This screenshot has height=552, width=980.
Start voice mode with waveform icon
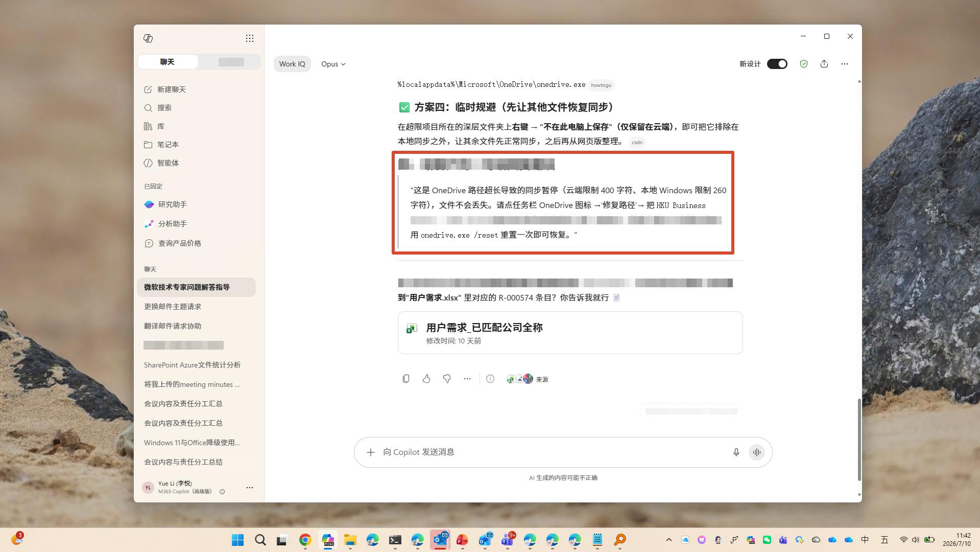[x=756, y=452]
